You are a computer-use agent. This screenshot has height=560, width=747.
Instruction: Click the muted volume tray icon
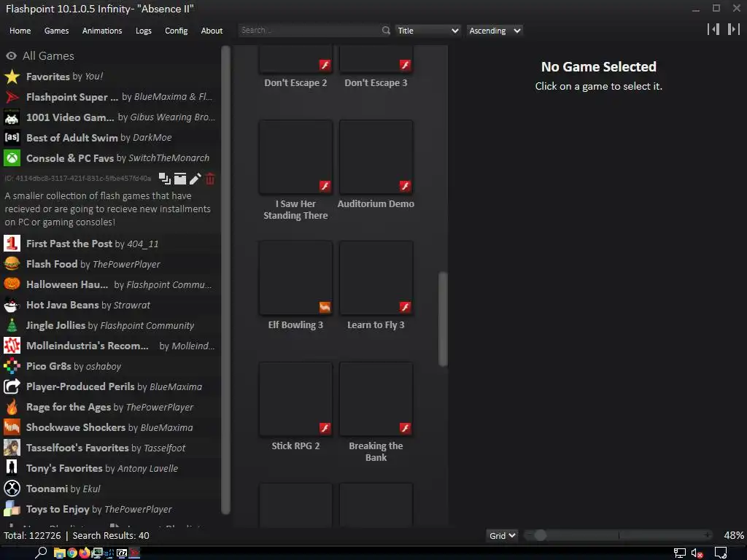click(x=697, y=553)
